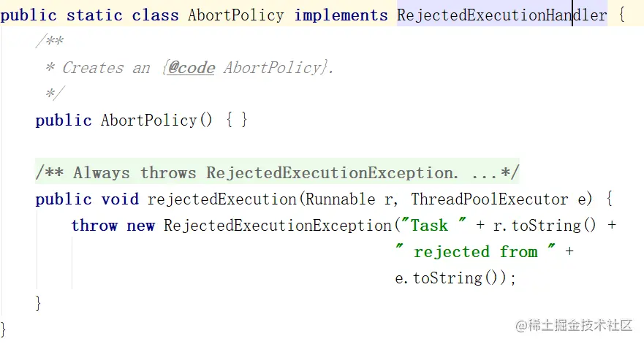Click the implements keyword
Screen dimensions: 644x344
(x=341, y=15)
